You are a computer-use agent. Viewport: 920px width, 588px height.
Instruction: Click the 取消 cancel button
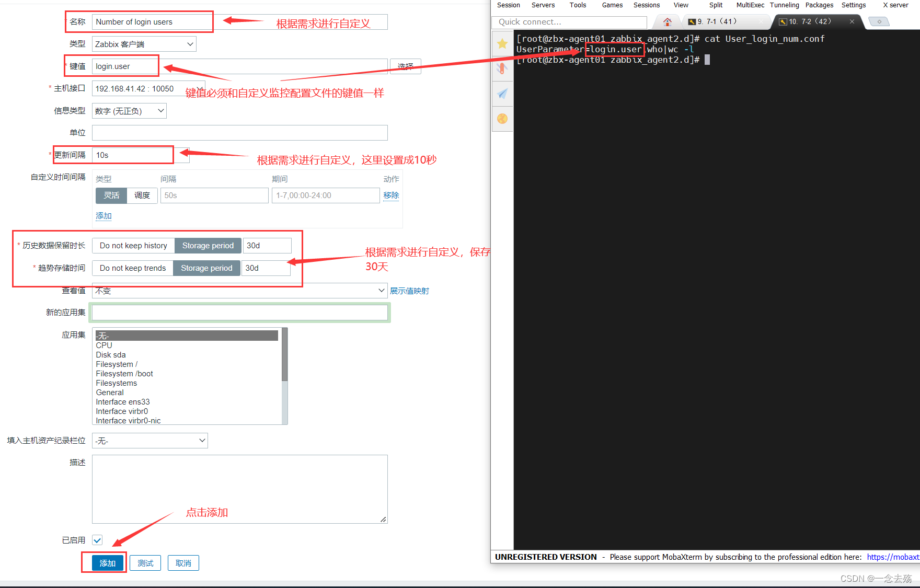183,563
